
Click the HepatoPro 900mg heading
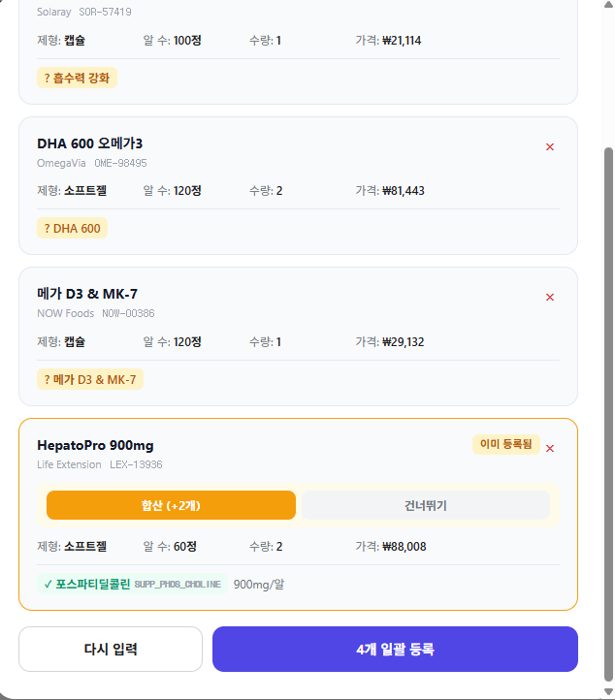(x=95, y=446)
